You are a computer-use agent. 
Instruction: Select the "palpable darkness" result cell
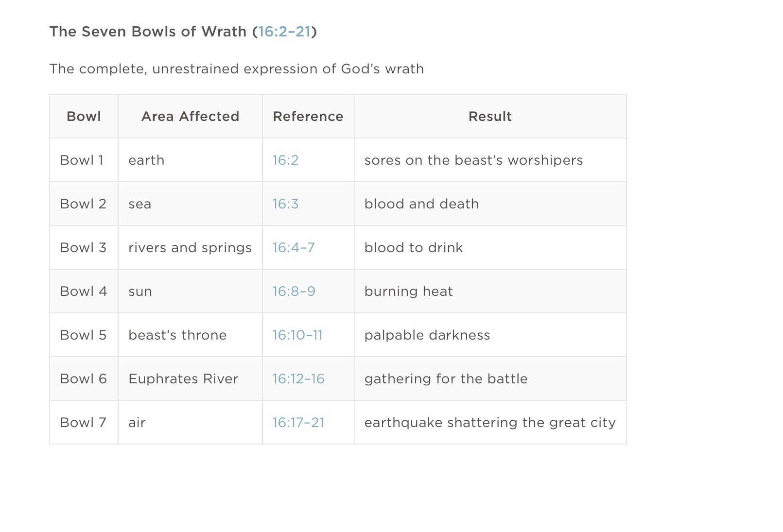point(427,335)
